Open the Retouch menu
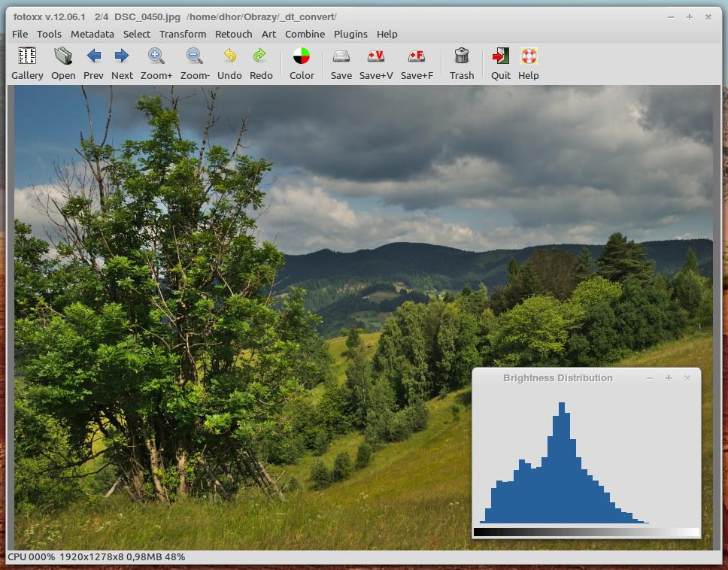The height and width of the screenshot is (570, 728). [234, 34]
